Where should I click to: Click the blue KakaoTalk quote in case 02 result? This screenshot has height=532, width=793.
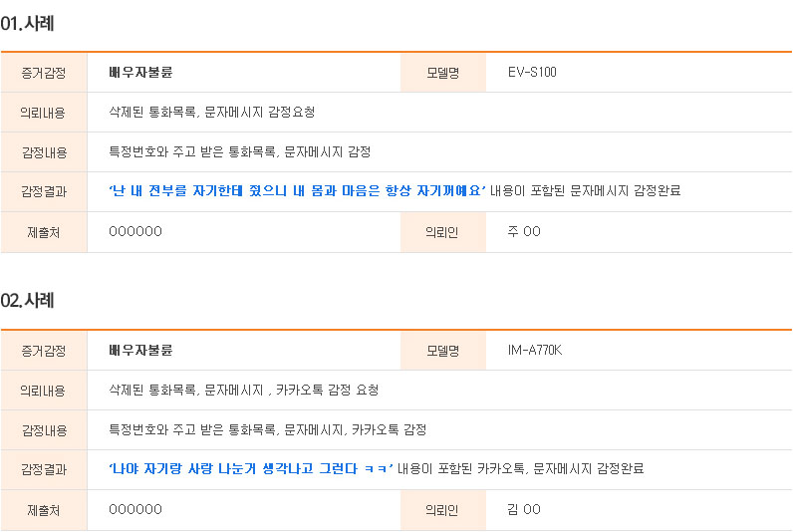(251, 468)
